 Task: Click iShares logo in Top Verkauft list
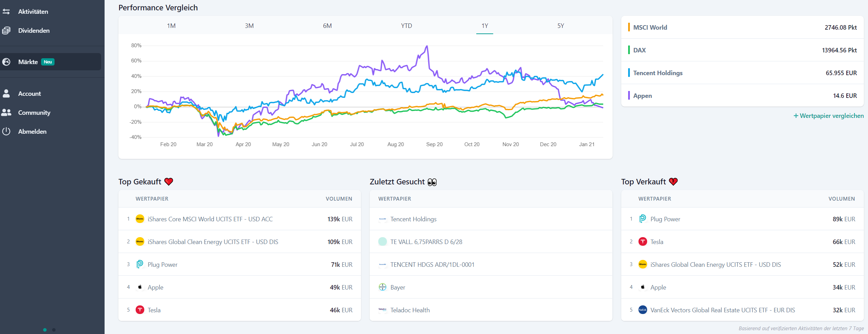643,264
